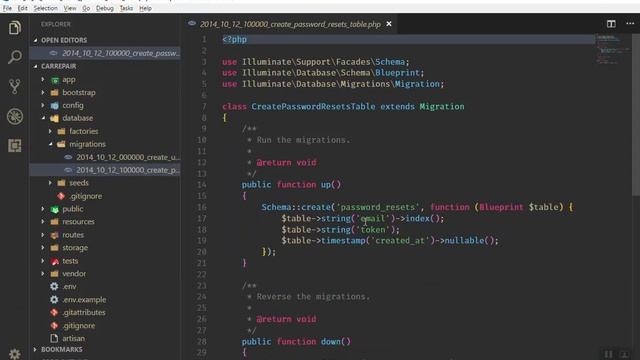Collapse the CARREPAIR project section
This screenshot has width=640, height=360.
(36, 66)
